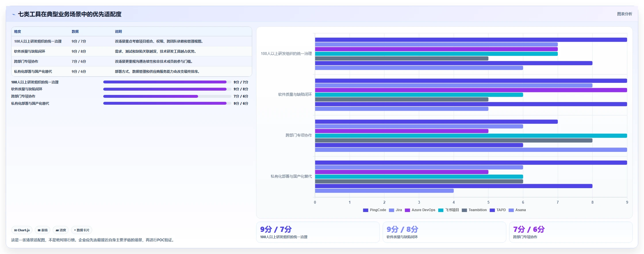Image resolution: width=644 pixels, height=254 pixels.
Task: Hide the 飞书项目 series in the legend
Action: tap(448, 210)
